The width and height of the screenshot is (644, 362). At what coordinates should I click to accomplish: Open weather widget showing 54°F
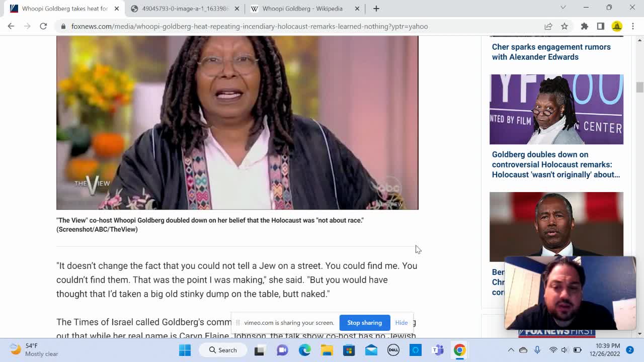[x=34, y=350]
